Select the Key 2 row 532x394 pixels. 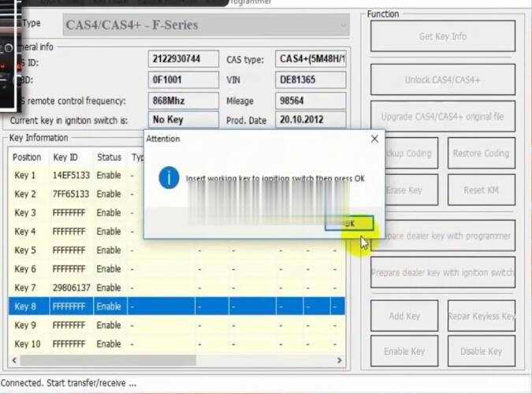pyautogui.click(x=76, y=194)
